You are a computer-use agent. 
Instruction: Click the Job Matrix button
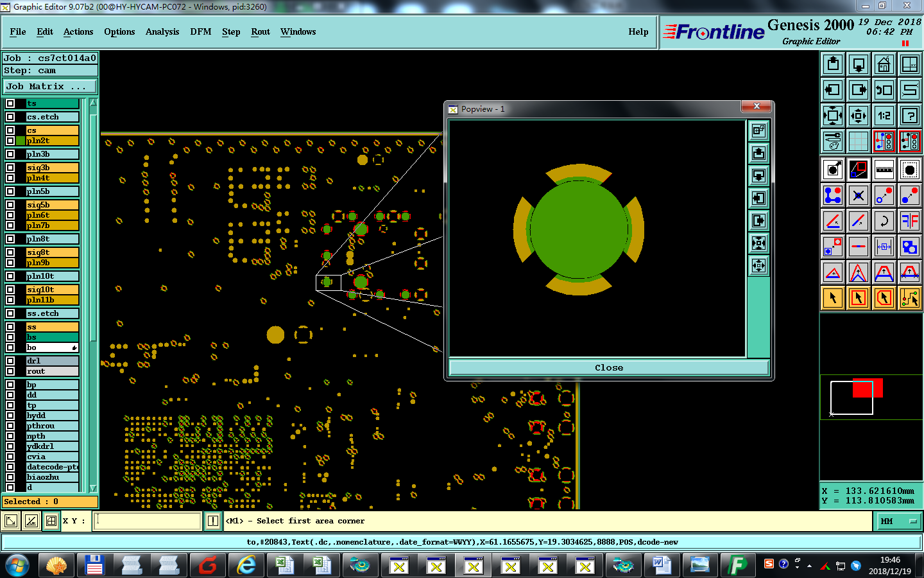click(x=50, y=86)
